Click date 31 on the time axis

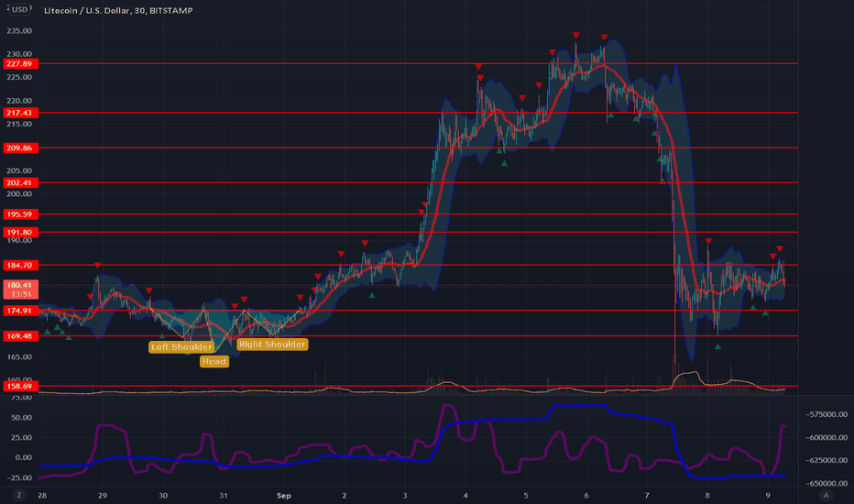tap(224, 495)
